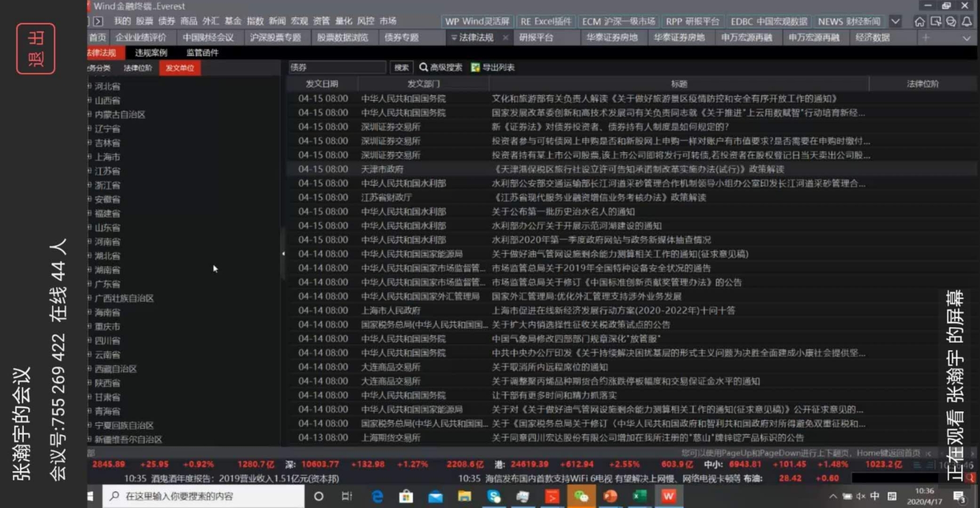Viewport: 980px width, 508px height.
Task: Click the magnifier icon next to 高级搜索
Action: click(x=423, y=67)
